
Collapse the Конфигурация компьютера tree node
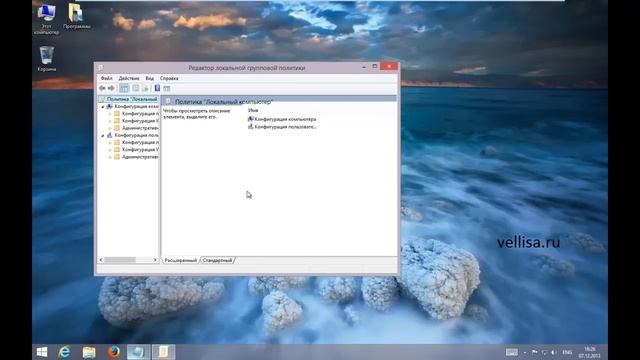[102, 107]
